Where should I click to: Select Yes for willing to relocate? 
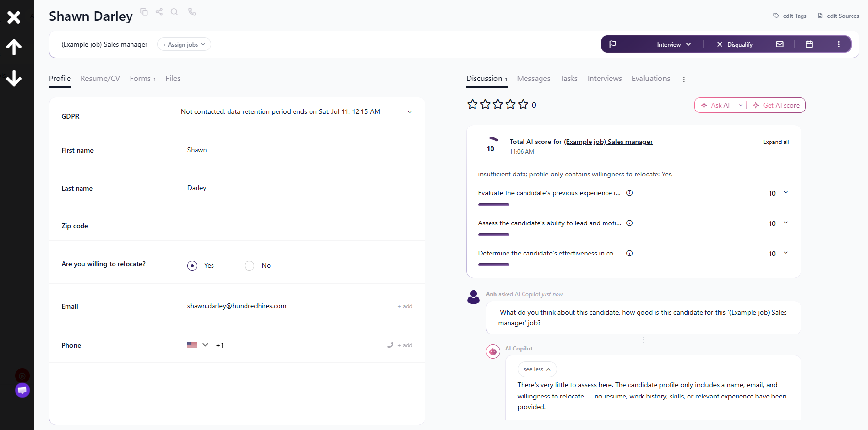pyautogui.click(x=192, y=266)
